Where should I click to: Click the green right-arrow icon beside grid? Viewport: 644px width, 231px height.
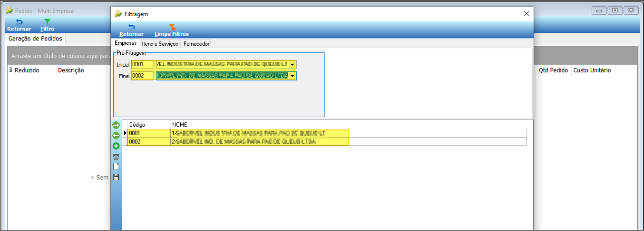coord(116,125)
